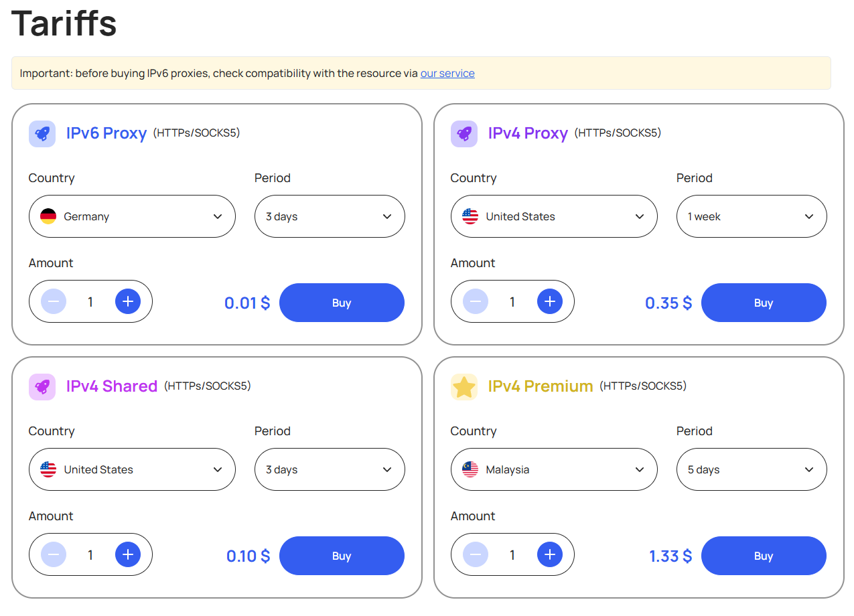This screenshot has height=616, width=854.
Task: Click the IPv4 Premium star icon
Action: [464, 387]
